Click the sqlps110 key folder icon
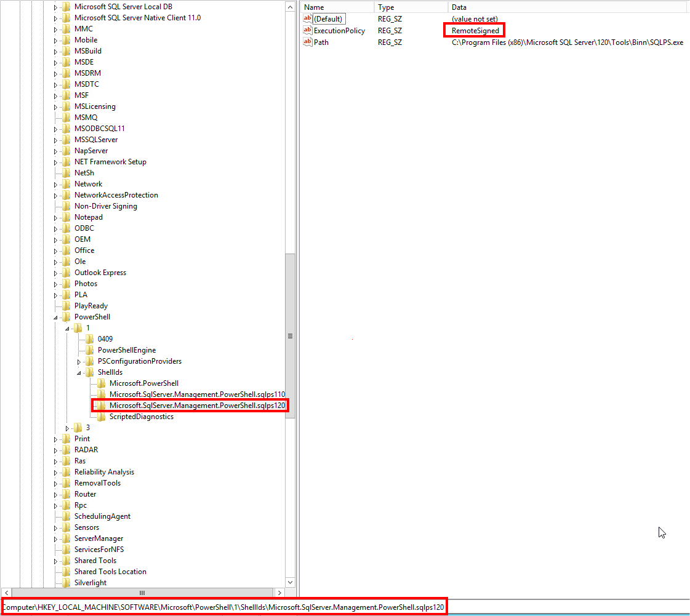Screen dimensions: 690x616 102,394
